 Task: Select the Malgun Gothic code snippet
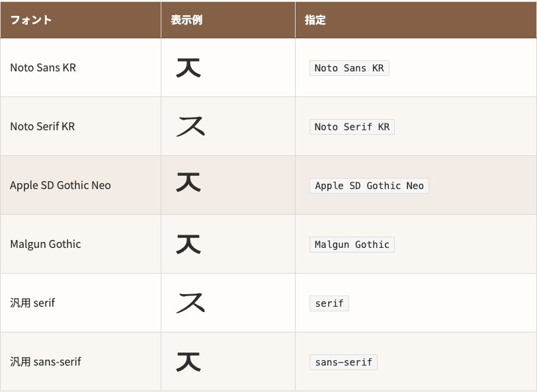(352, 245)
